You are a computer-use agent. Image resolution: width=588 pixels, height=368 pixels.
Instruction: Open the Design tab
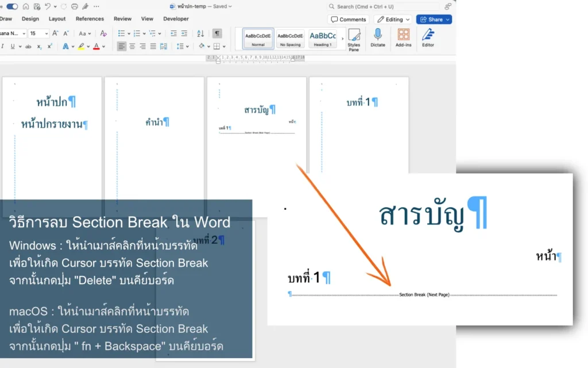coord(30,19)
